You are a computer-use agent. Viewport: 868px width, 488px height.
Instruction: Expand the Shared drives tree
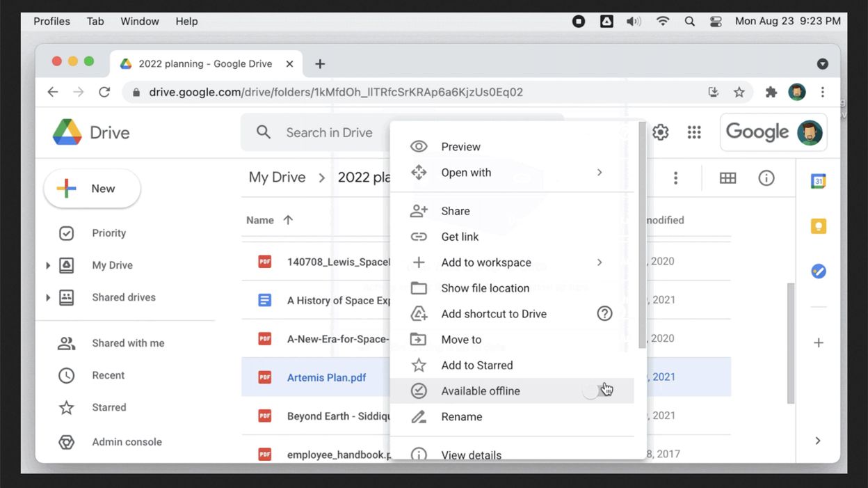coord(48,297)
